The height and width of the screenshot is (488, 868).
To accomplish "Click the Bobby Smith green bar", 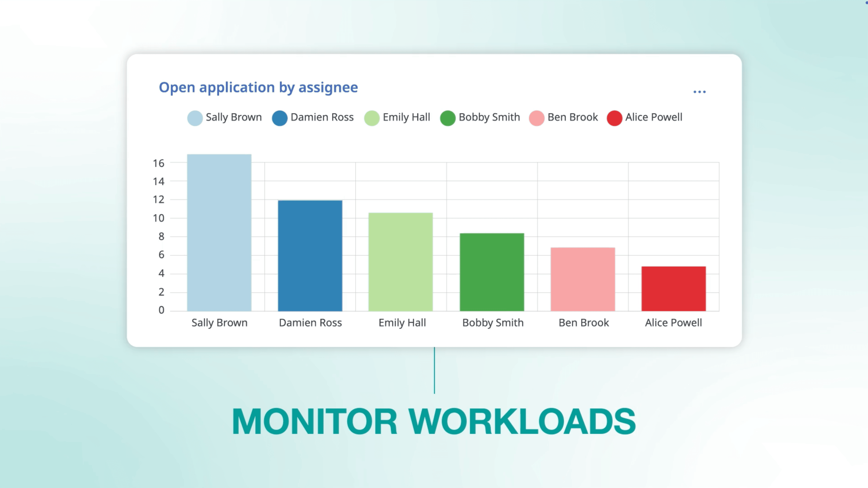I will point(492,272).
